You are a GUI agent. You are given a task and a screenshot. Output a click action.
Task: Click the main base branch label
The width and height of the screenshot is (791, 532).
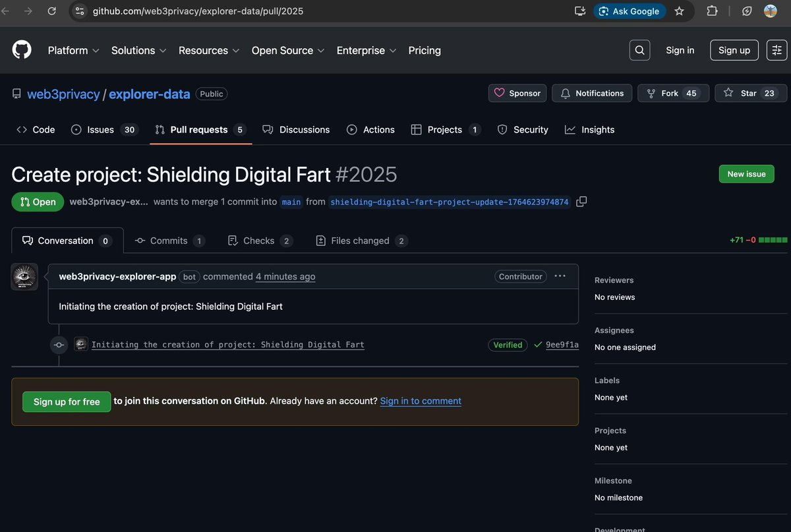click(x=291, y=202)
